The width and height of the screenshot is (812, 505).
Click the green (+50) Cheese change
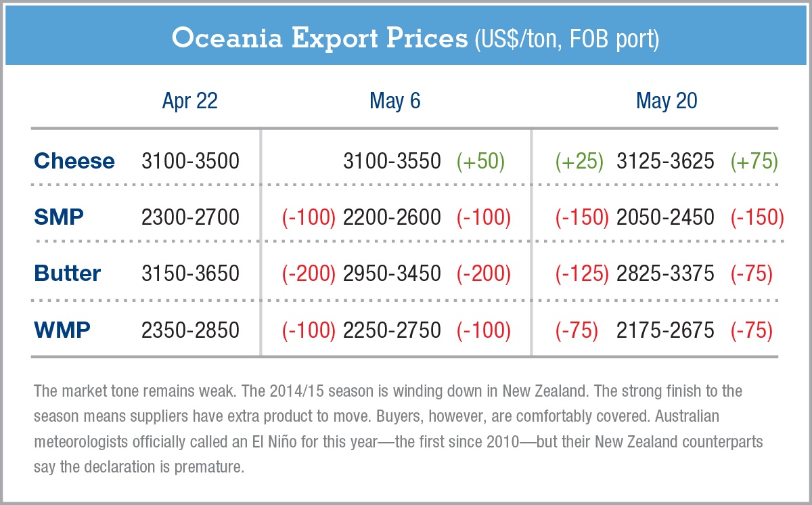click(x=480, y=161)
